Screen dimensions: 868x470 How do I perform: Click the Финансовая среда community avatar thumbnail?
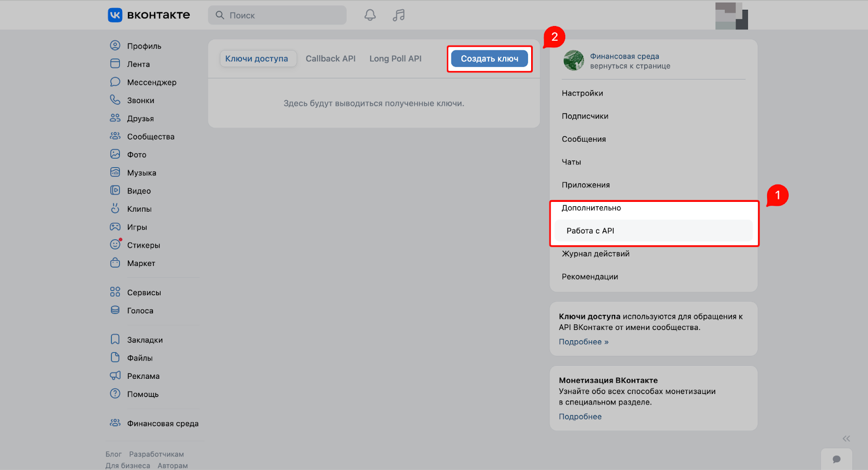[573, 60]
